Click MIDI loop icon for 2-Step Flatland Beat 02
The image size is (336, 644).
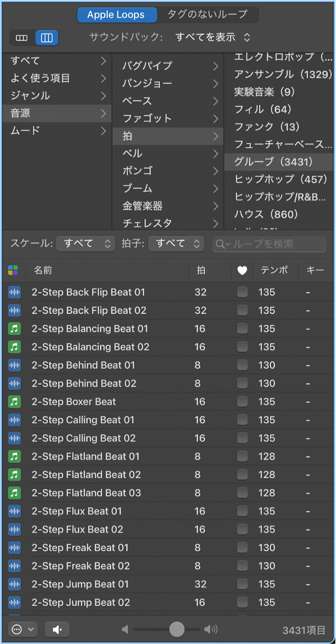coord(14,475)
